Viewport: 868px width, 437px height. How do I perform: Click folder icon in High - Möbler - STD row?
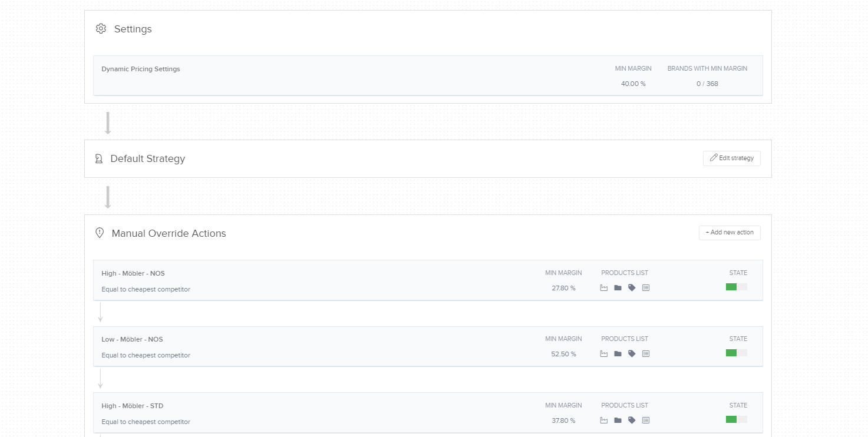(618, 421)
